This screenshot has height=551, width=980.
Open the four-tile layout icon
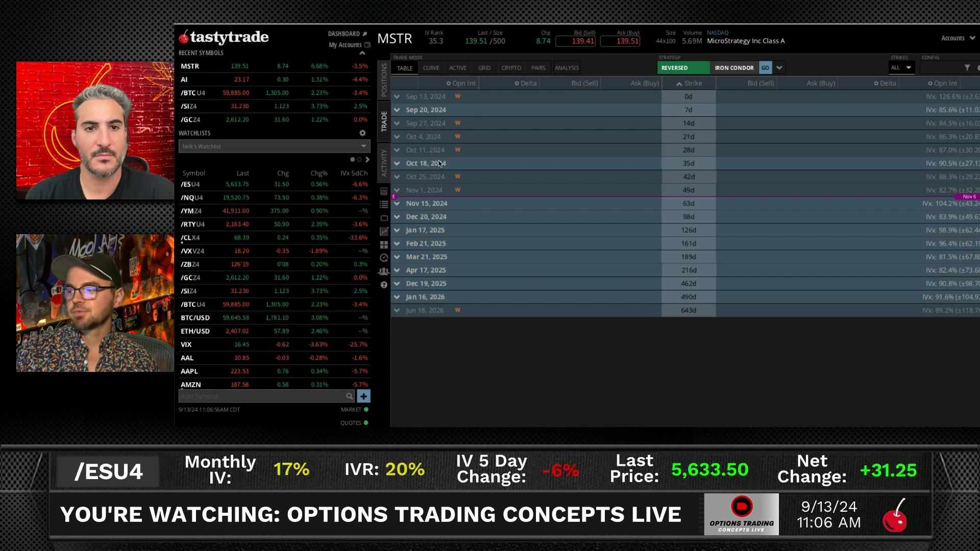click(384, 245)
